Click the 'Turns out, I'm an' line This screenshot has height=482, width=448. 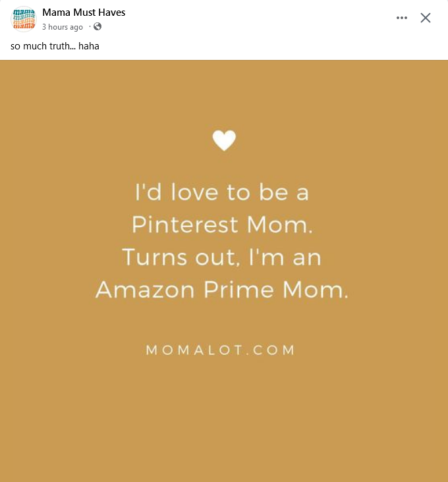point(222,257)
